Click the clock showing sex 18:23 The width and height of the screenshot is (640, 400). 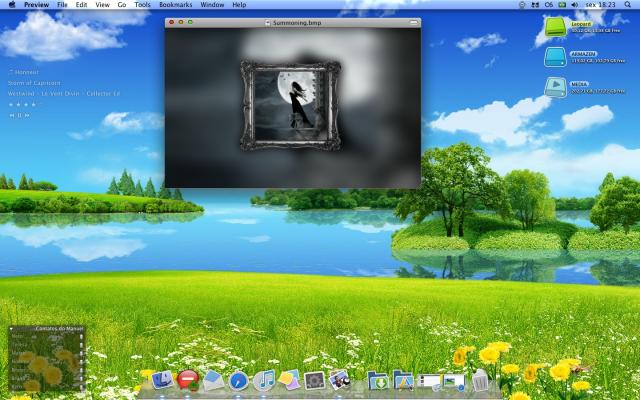pos(600,5)
